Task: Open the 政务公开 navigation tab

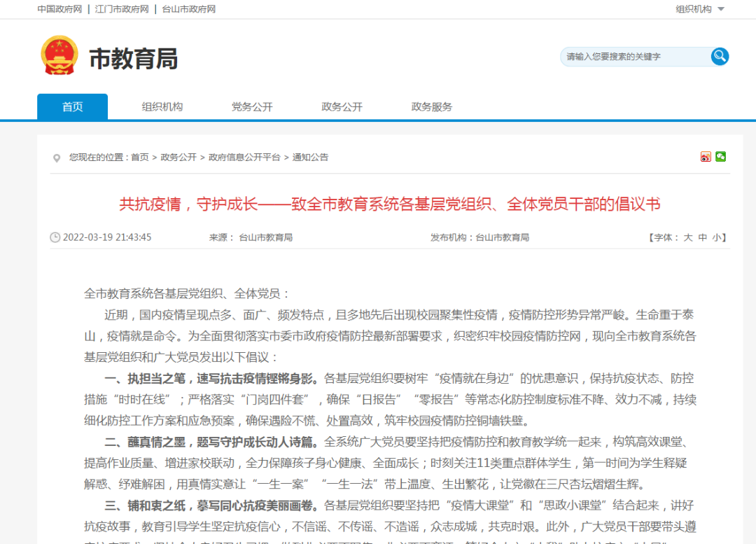Action: (x=342, y=106)
